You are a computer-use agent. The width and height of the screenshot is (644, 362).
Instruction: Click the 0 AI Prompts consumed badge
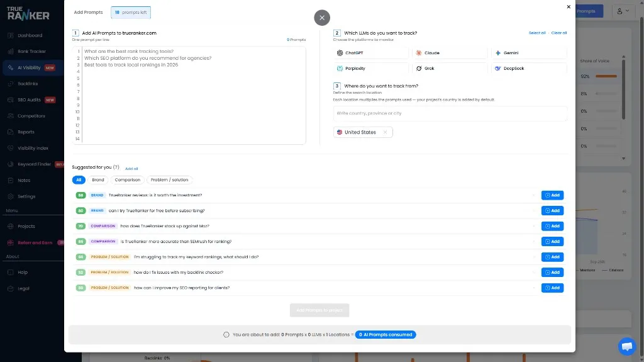386,334
